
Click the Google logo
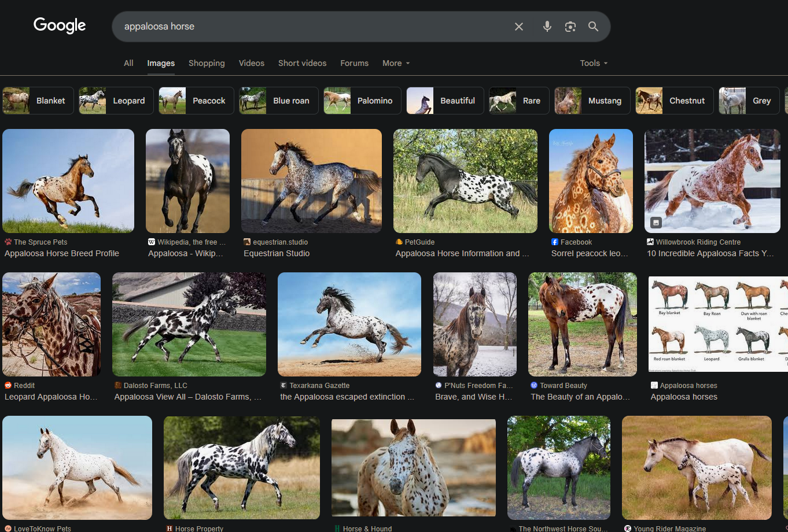point(60,25)
